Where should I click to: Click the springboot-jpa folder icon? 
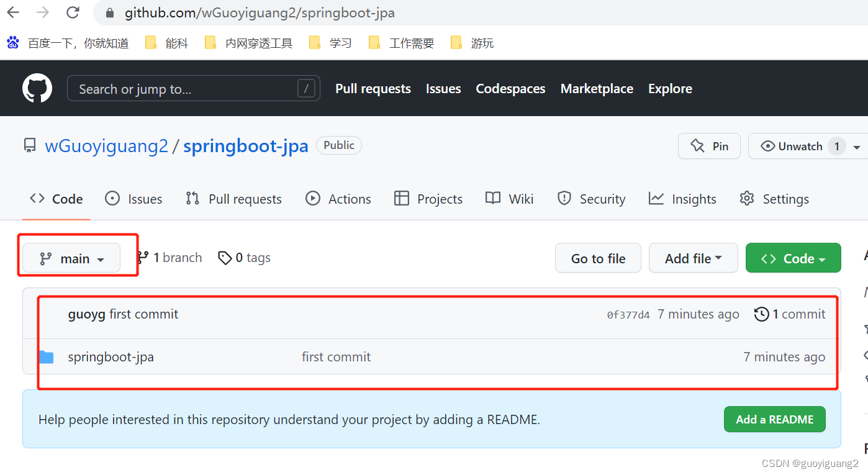(x=46, y=357)
